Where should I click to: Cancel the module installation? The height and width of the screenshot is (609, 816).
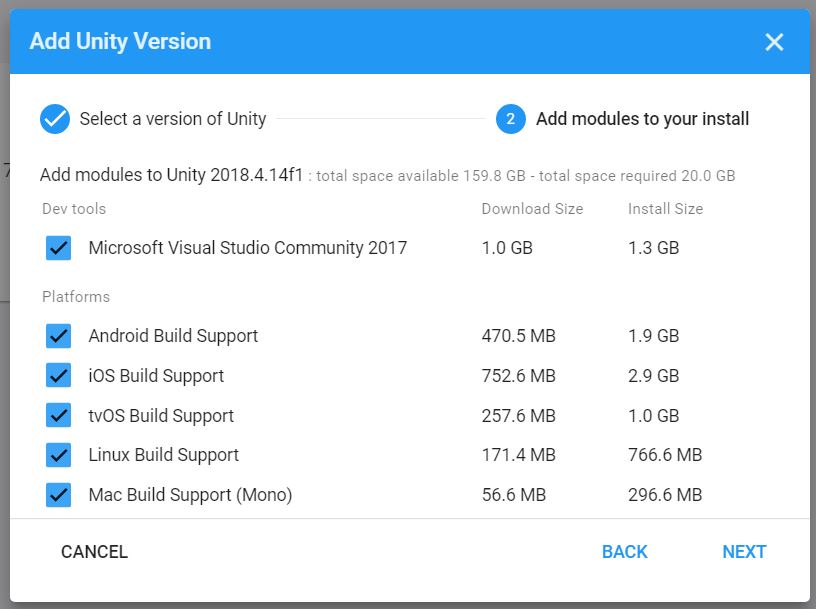[x=93, y=551]
